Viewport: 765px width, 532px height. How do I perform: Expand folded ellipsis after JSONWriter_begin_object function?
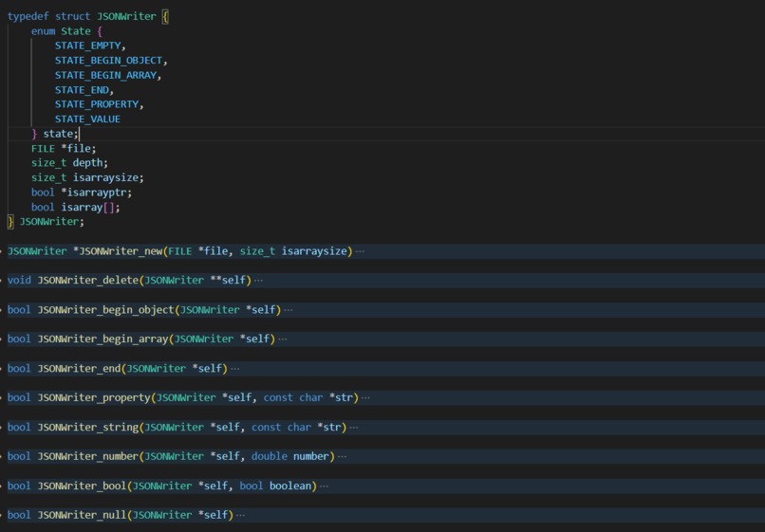[x=289, y=310]
